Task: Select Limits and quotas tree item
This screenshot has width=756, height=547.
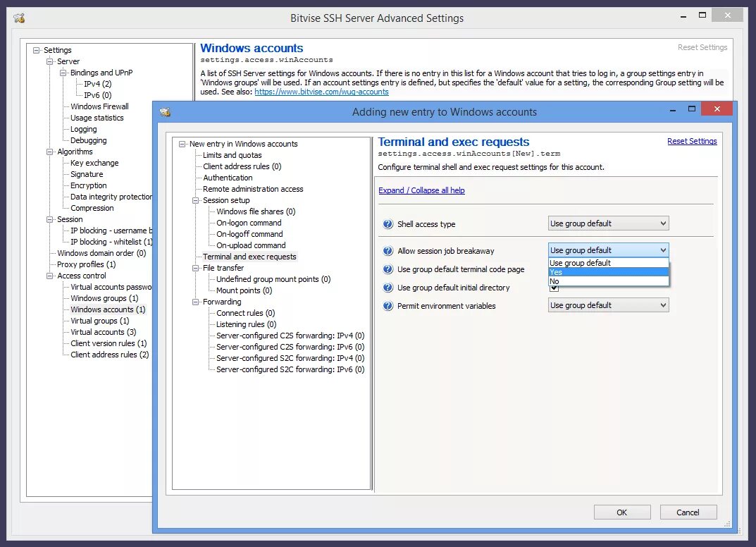Action: [233, 155]
